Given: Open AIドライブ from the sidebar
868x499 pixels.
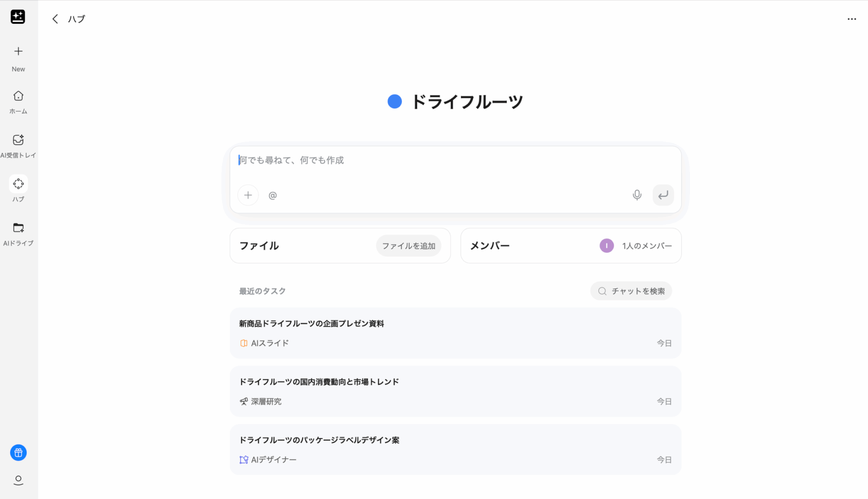Looking at the screenshot, I should (x=18, y=228).
